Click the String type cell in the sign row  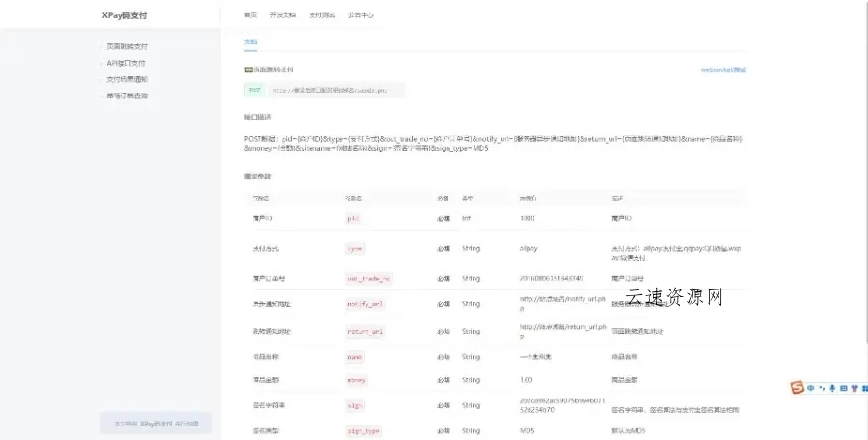[471, 405]
